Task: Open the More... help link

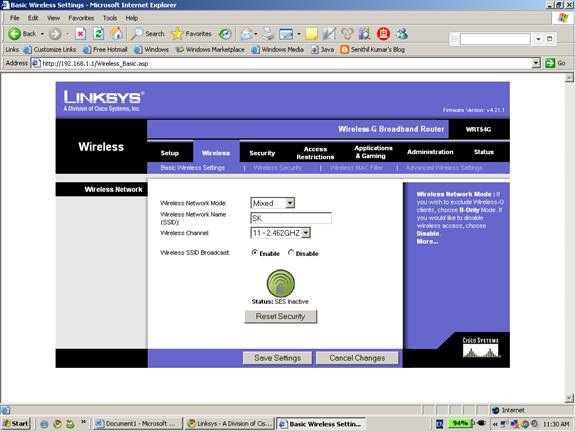Action: point(427,242)
